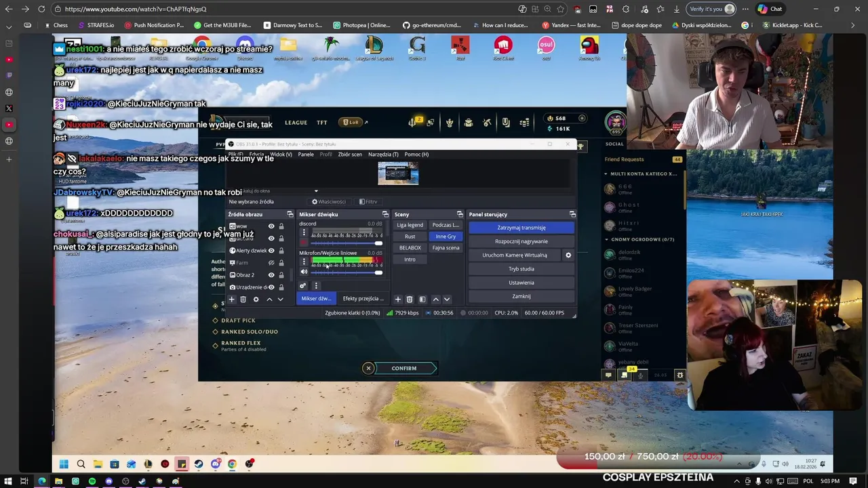This screenshot has width=868, height=488.
Task: Open League client store coins icon
Action: click(x=524, y=123)
